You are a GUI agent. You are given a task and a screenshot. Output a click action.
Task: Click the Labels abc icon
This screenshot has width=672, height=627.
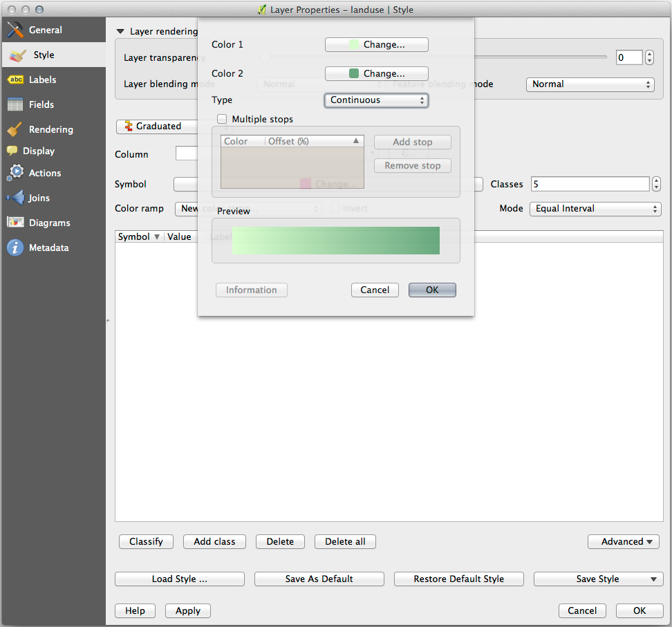tap(15, 80)
